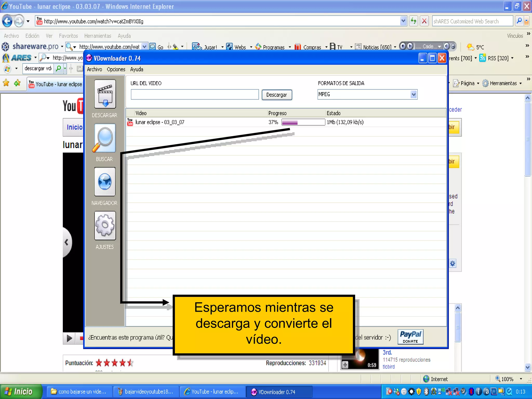The width and height of the screenshot is (532, 399).
Task: Expand the shareware.pro address dropdown arrow
Action: [144, 46]
